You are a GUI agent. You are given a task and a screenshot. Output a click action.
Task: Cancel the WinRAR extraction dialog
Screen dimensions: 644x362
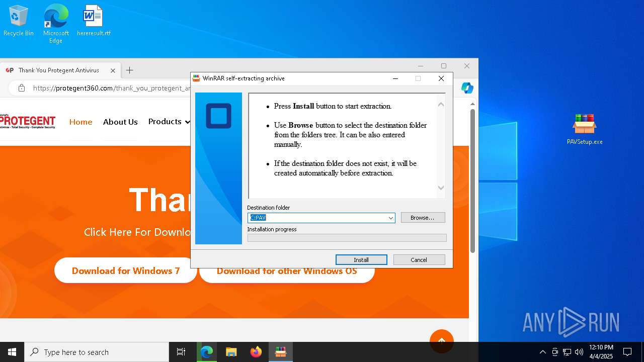(419, 260)
